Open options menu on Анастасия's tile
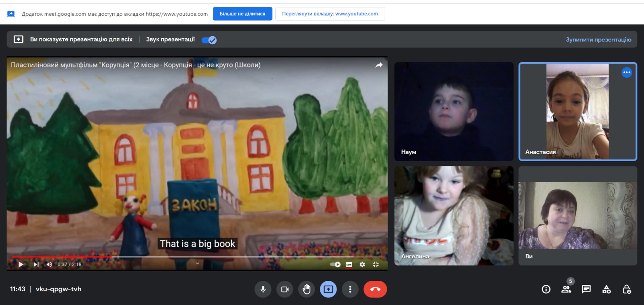This screenshot has height=305, width=644. click(x=627, y=73)
